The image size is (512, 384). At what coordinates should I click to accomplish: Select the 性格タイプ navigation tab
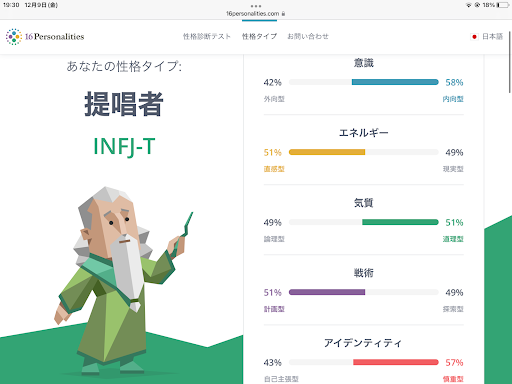pos(259,36)
